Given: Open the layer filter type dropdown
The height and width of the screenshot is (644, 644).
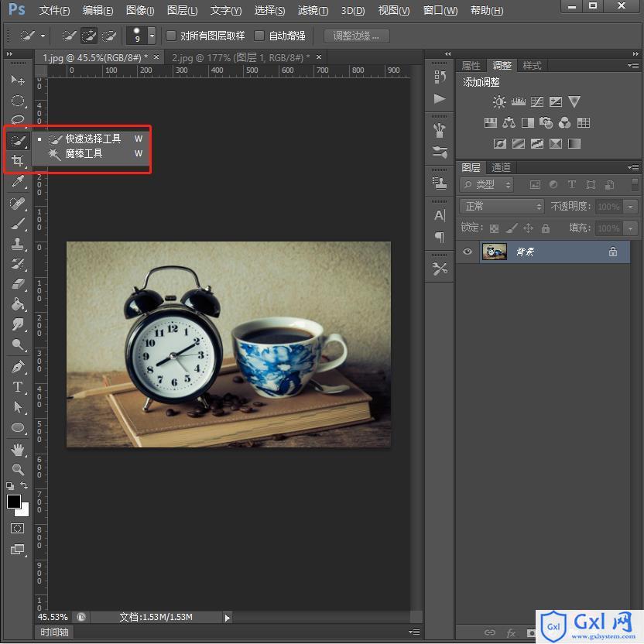Looking at the screenshot, I should pos(487,185).
